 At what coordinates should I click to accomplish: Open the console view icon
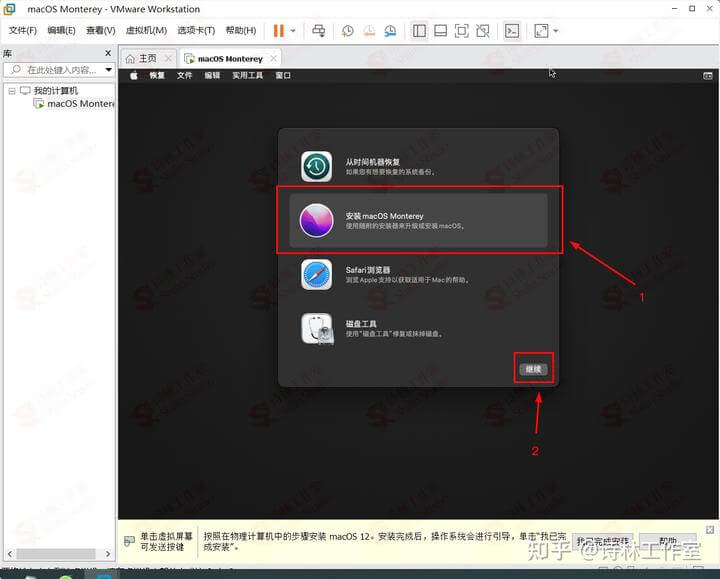512,31
